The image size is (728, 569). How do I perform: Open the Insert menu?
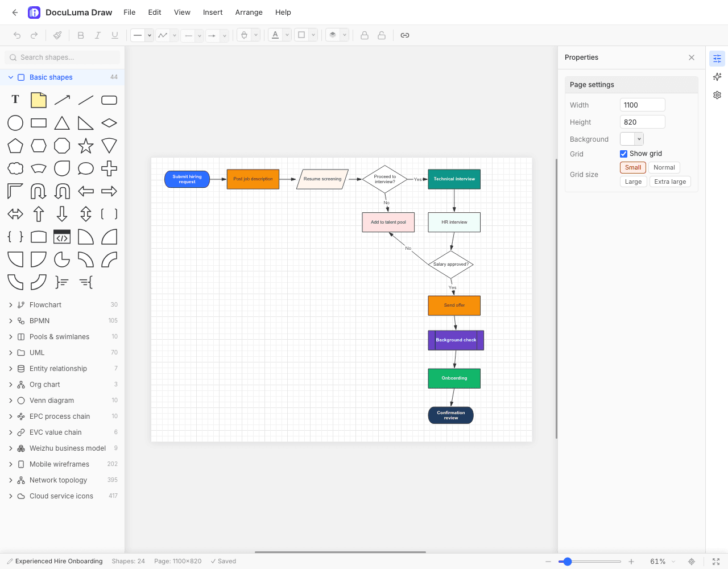coord(213,12)
